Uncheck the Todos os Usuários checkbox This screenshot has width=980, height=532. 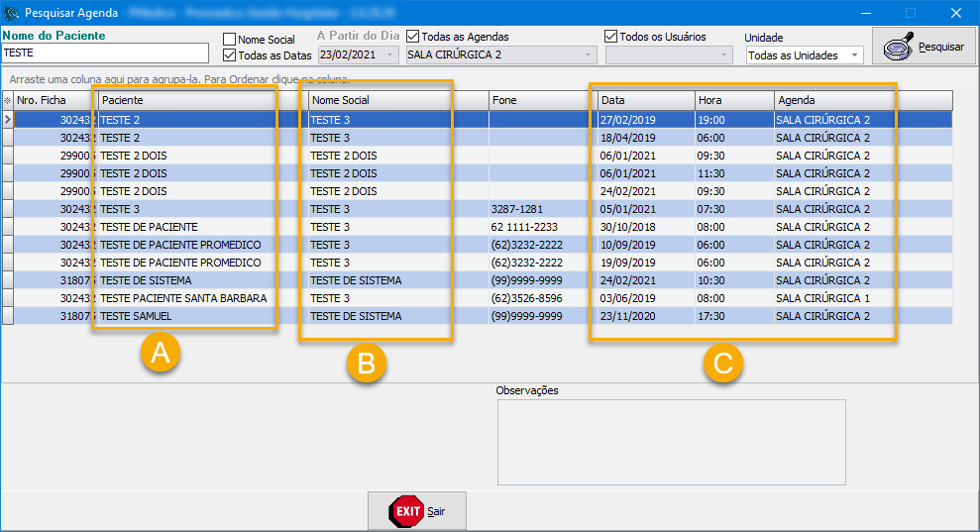[610, 37]
